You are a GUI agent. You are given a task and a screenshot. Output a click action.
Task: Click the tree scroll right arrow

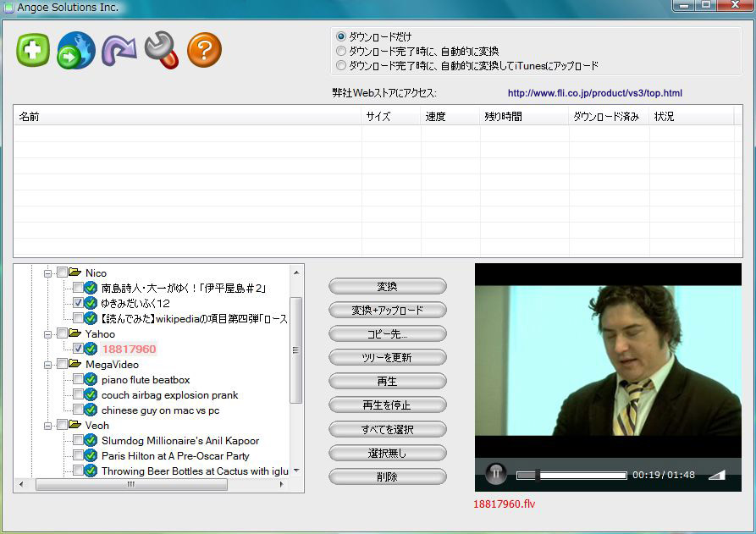[281, 484]
